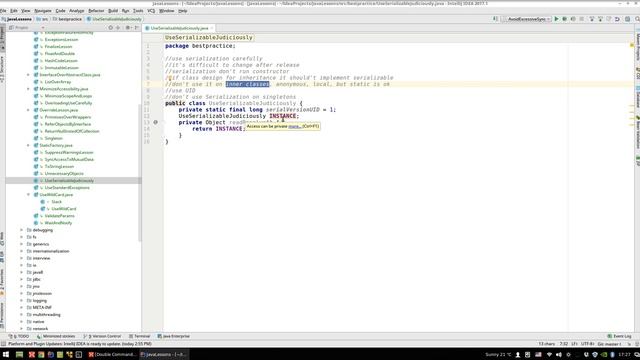Open the JavaLessons taskbar item
The height and width of the screenshot is (360, 640).
(x=163, y=354)
